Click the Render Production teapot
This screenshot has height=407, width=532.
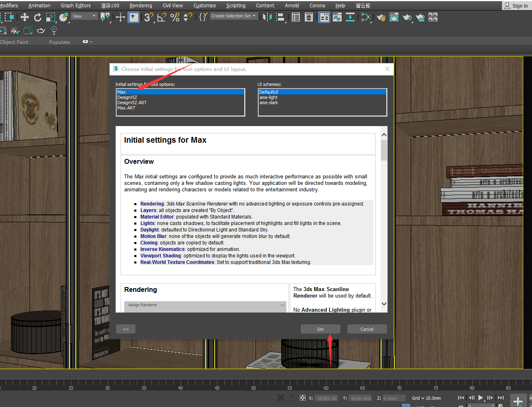click(407, 17)
